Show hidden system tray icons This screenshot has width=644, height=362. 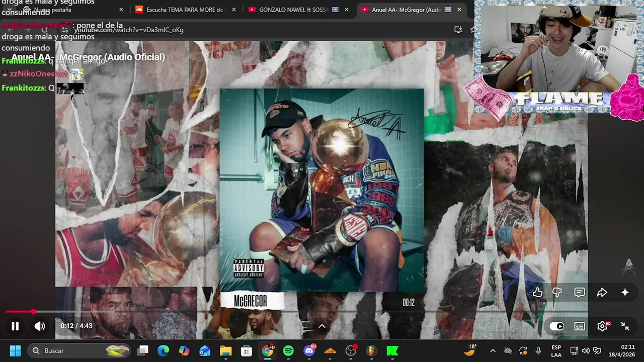point(493,350)
